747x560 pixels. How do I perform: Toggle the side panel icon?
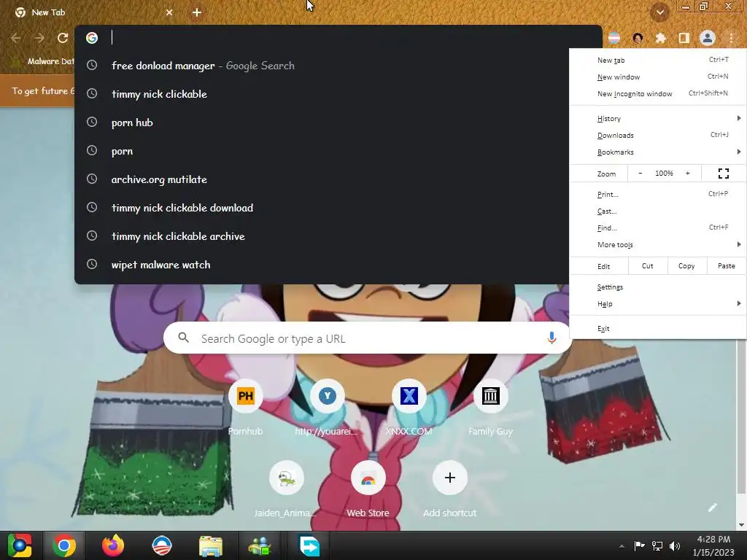(x=684, y=38)
